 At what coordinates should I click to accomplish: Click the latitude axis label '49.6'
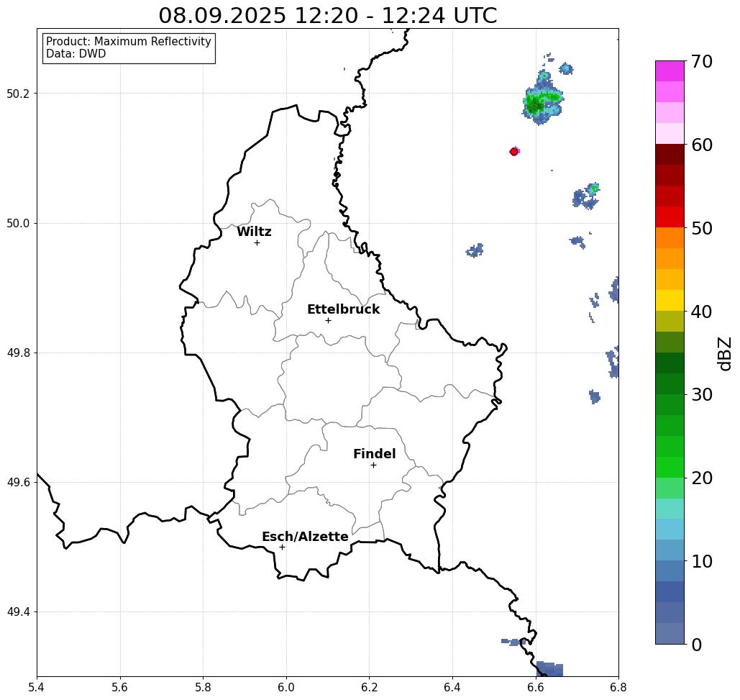click(x=17, y=483)
